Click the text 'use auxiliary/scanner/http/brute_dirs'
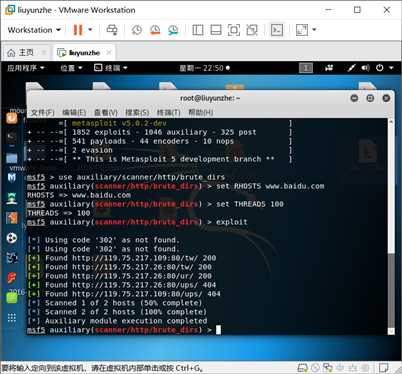This screenshot has width=402, height=374. point(142,177)
